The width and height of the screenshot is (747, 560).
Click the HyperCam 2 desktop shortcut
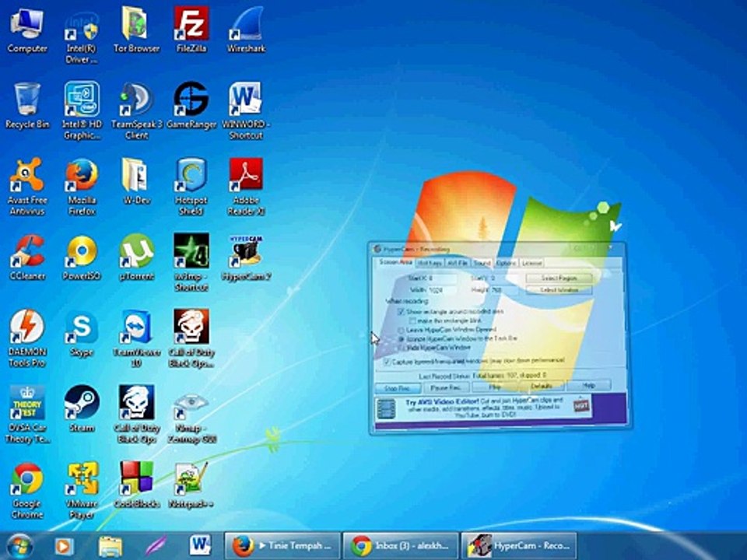coord(246,257)
